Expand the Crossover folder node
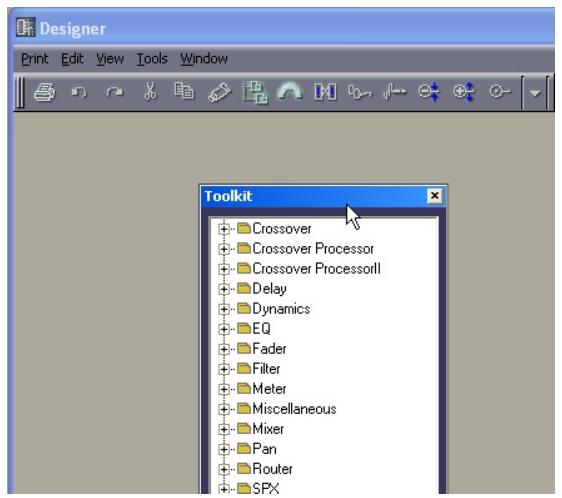Screen dimensions: 562x498 point(224,229)
